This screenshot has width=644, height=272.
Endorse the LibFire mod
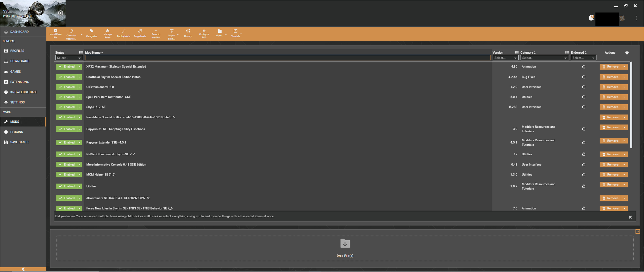pos(584,186)
